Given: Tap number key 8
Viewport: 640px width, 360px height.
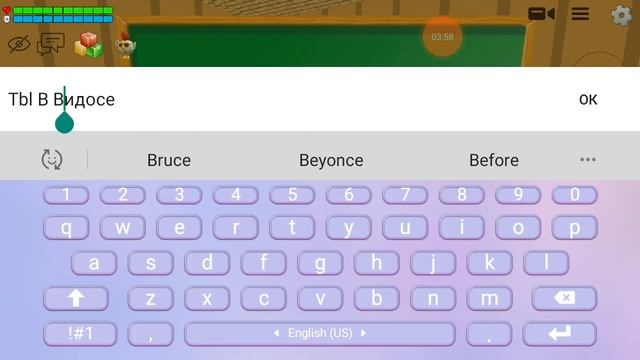Looking at the screenshot, I should point(462,195).
